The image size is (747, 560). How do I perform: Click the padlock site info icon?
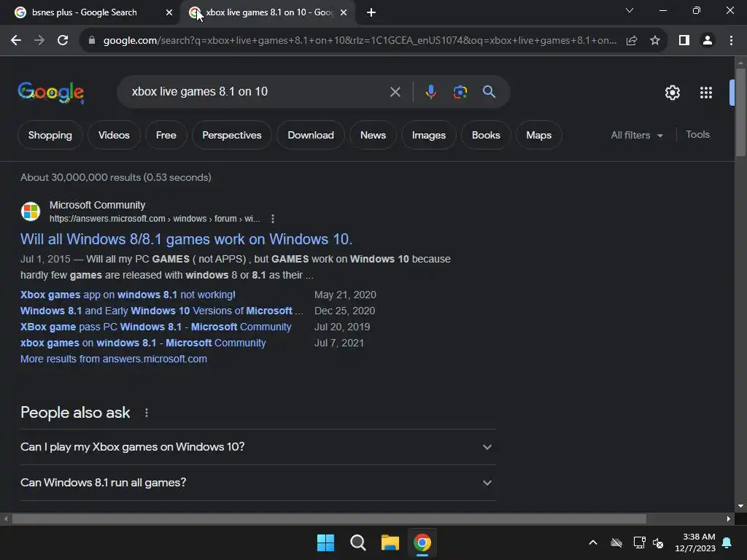click(92, 41)
